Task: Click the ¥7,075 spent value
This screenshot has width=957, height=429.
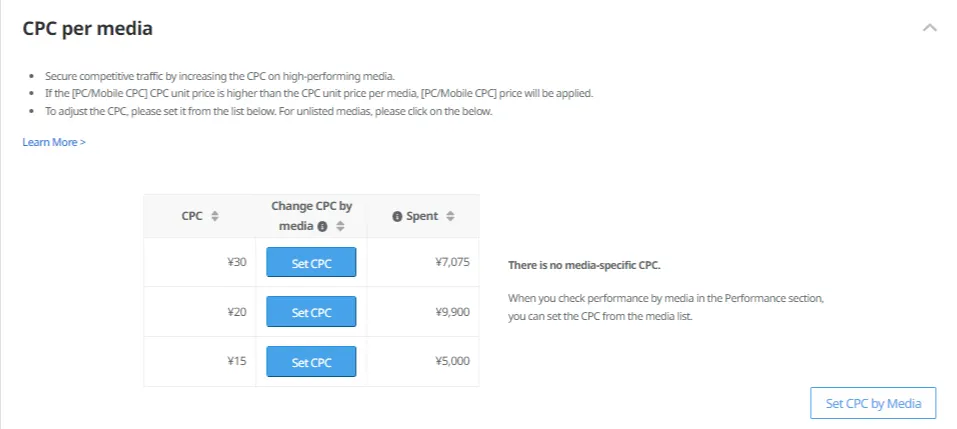Action: point(452,263)
